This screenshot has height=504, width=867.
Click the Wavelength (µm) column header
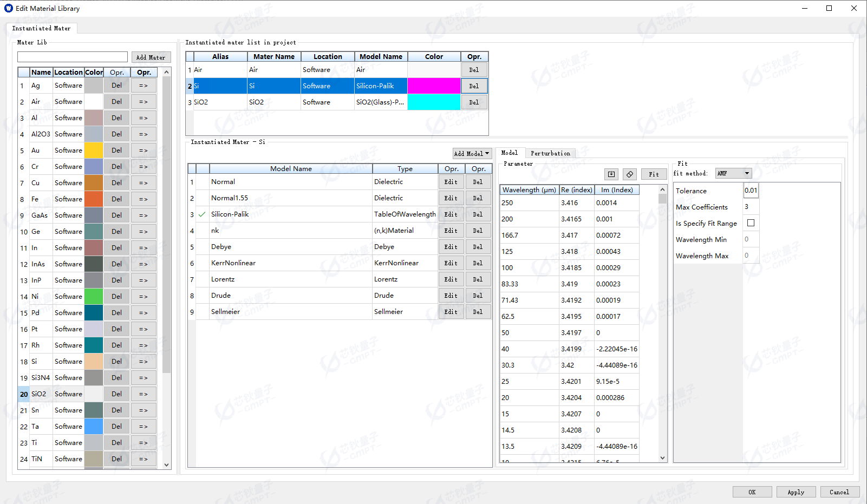pyautogui.click(x=529, y=190)
